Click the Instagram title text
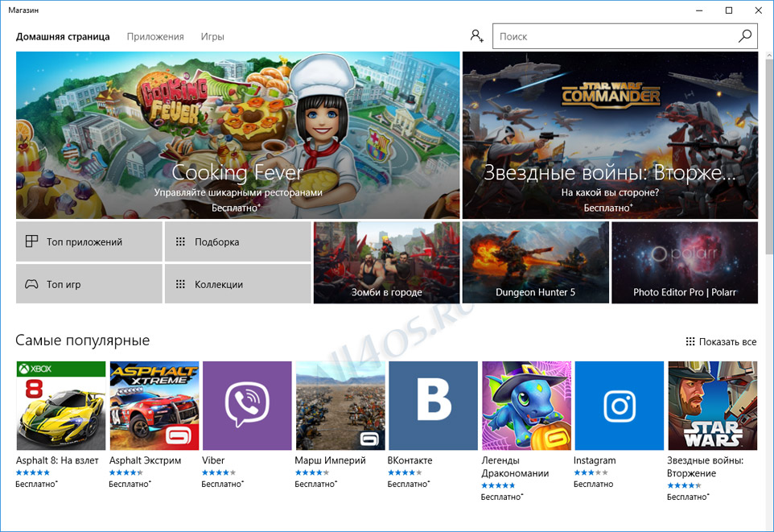 coord(595,460)
